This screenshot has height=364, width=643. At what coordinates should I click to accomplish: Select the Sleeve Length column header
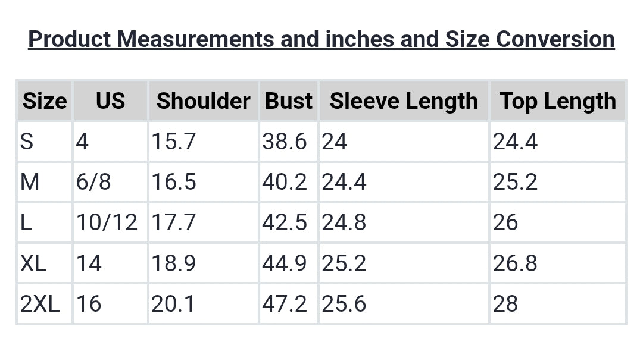[x=404, y=101]
